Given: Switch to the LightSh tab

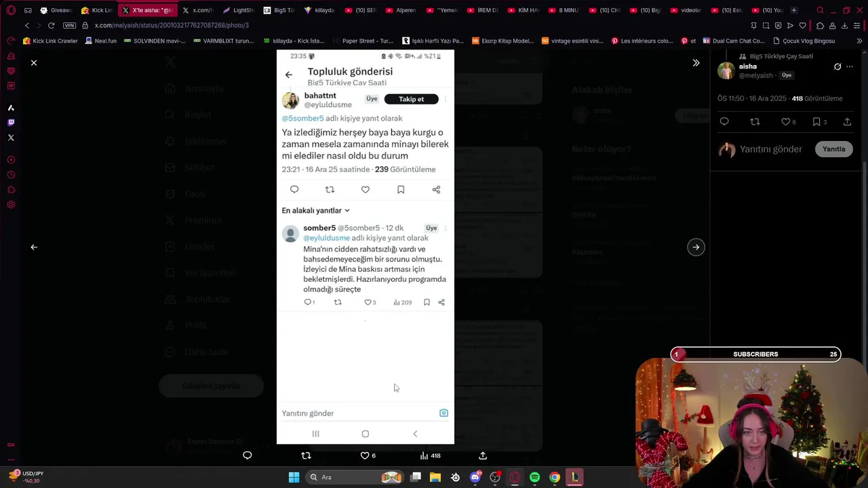Looking at the screenshot, I should pos(238,10).
